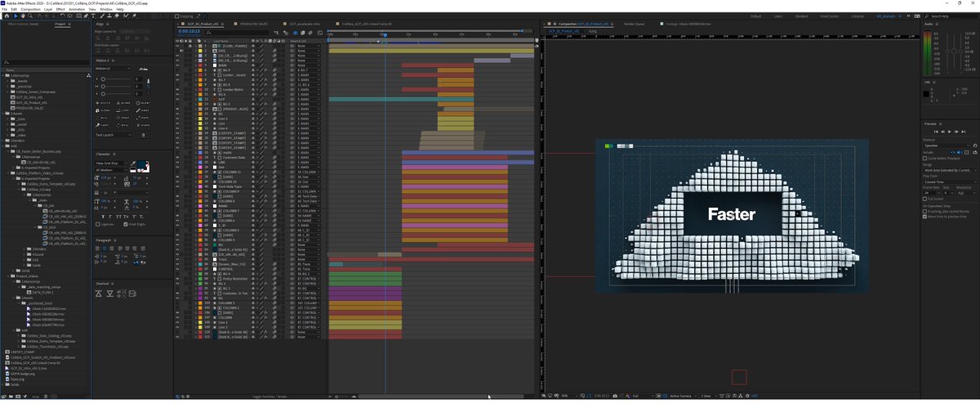Toggle Cache Before Playback checkbox
Screen dimensions: 980x408
click(x=924, y=159)
